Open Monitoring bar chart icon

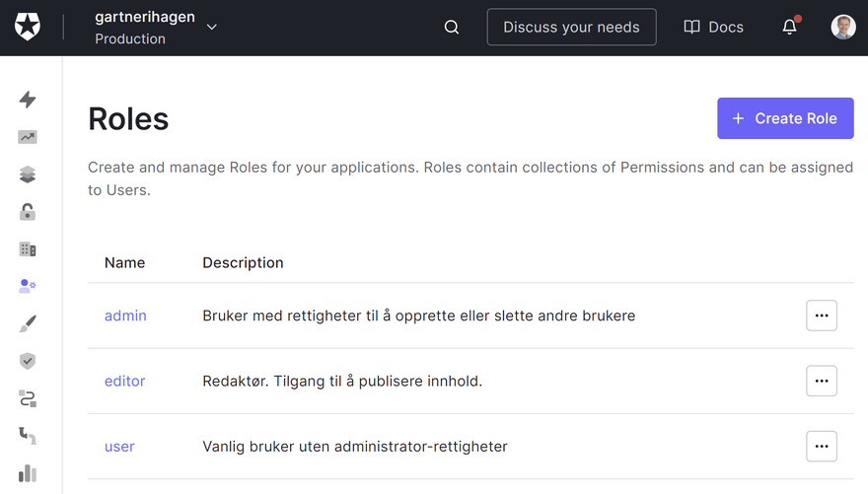[28, 473]
